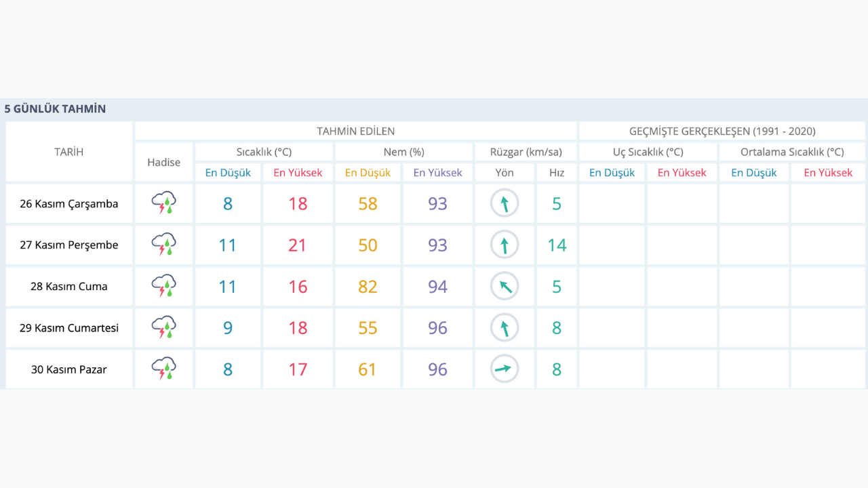Click the high temperature value 21

point(298,245)
